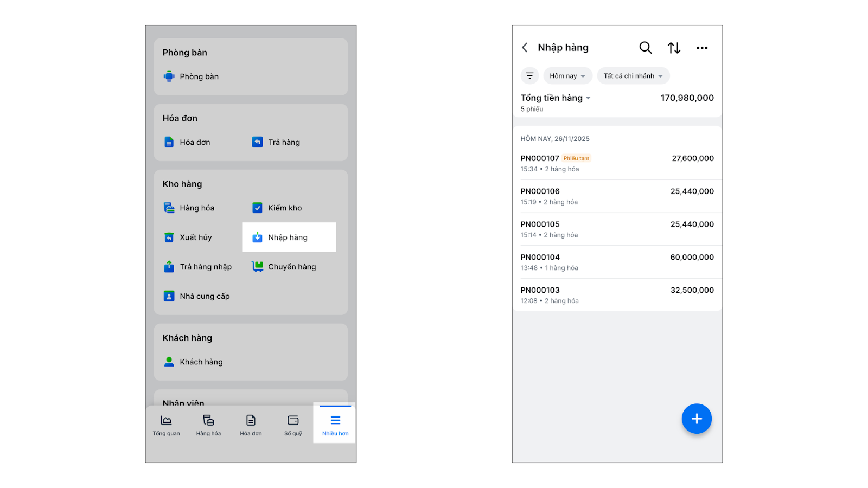The image size is (868, 488).
Task: Open receipt PN000107
Action: (x=617, y=163)
